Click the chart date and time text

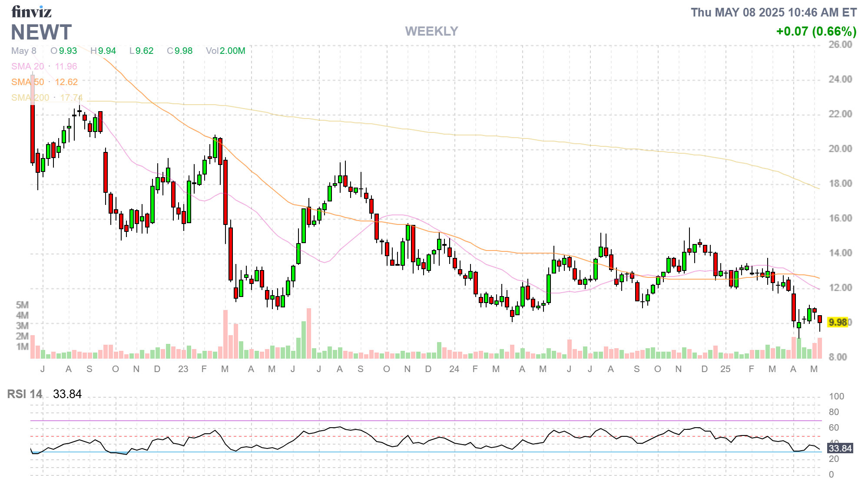coord(773,13)
